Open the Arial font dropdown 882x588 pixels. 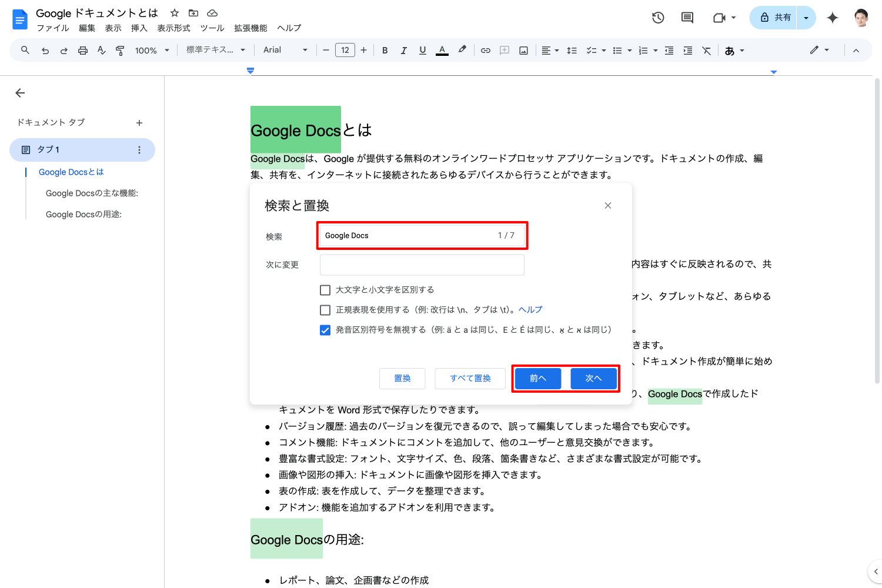pos(285,51)
